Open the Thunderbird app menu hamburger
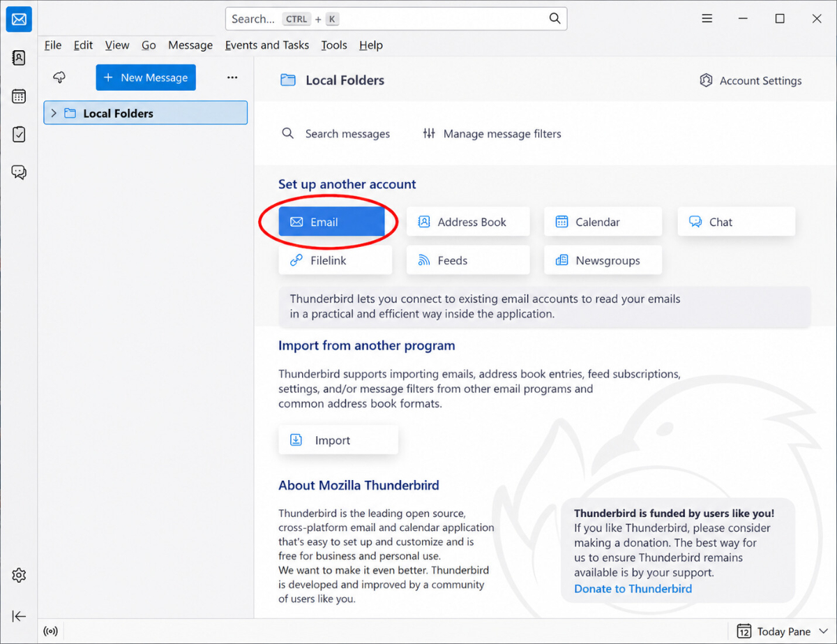837x644 pixels. pyautogui.click(x=707, y=19)
